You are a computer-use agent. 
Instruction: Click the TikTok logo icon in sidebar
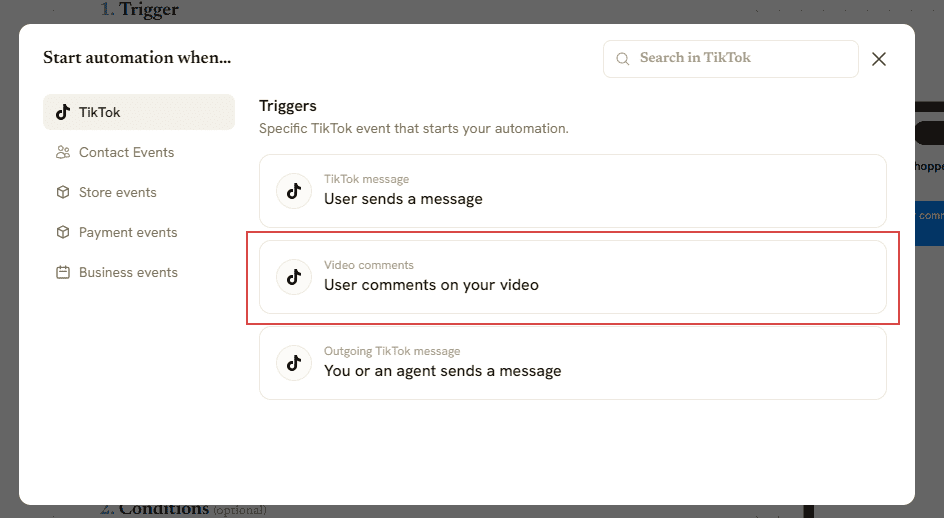pyautogui.click(x=63, y=112)
